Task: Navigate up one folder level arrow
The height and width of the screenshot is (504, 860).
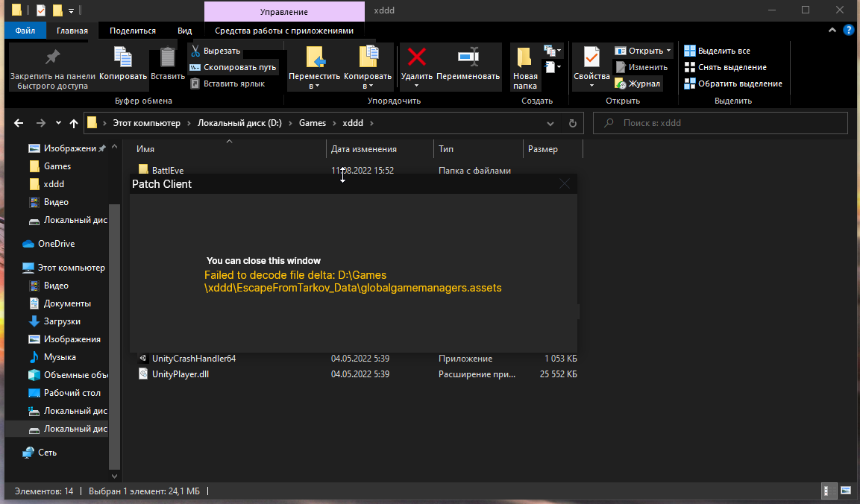Action: click(x=73, y=123)
